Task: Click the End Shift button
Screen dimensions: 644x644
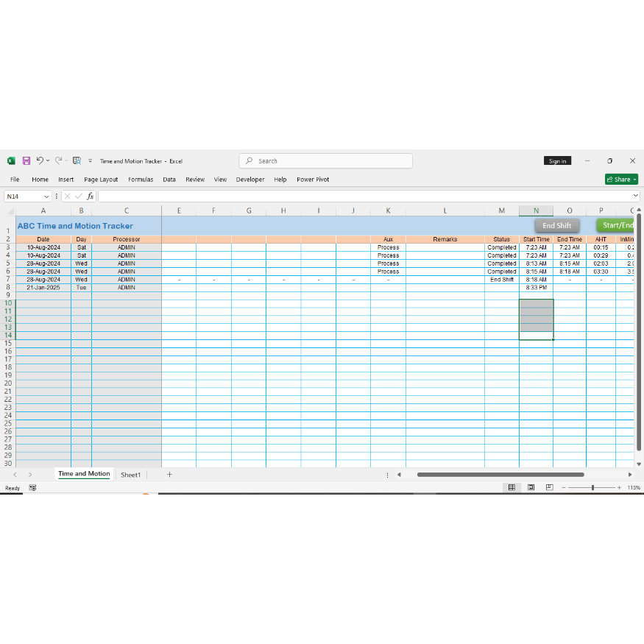Action: (x=557, y=225)
